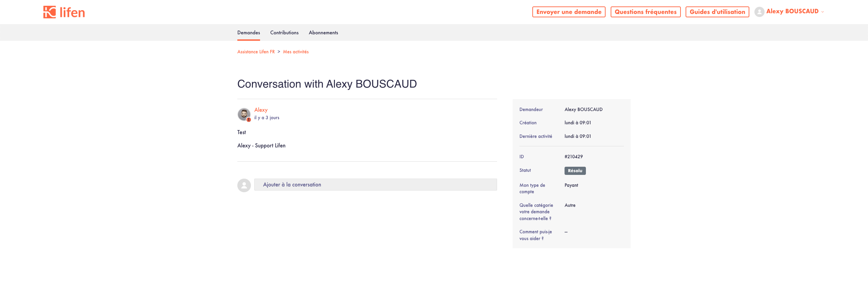Click the agent badge on Alexy's avatar
The height and width of the screenshot is (308, 868).
(x=249, y=120)
